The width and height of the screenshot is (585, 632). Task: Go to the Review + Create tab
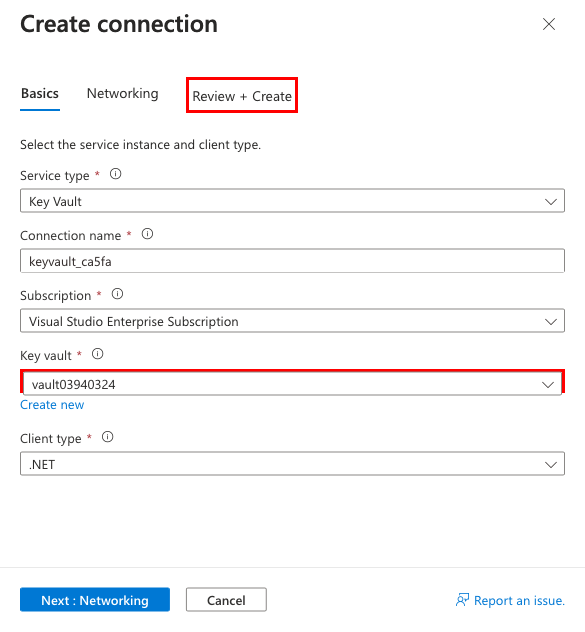pyautogui.click(x=242, y=96)
